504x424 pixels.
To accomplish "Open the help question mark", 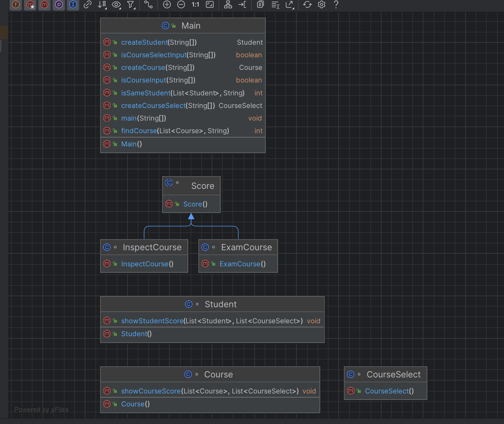I will click(336, 5).
